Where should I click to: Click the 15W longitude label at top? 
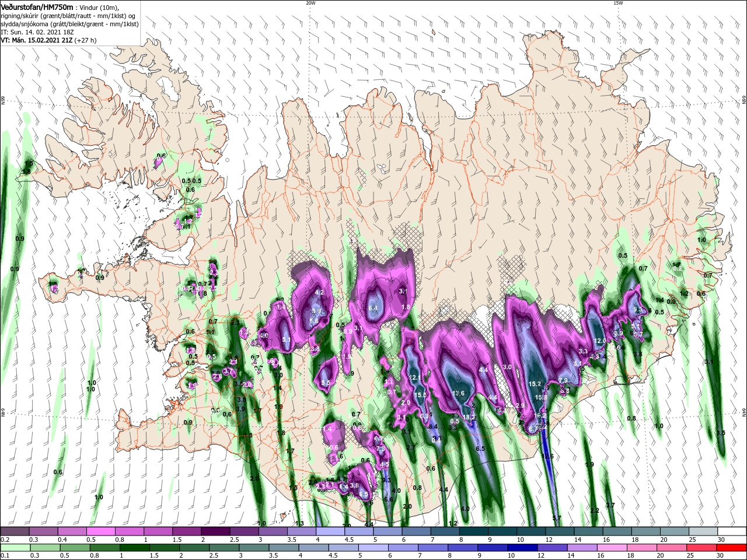619,3
